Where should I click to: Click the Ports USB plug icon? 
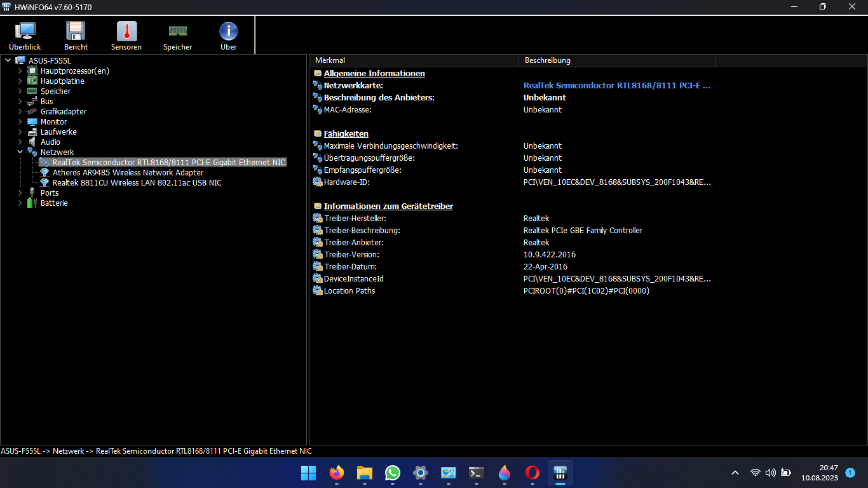coord(32,193)
